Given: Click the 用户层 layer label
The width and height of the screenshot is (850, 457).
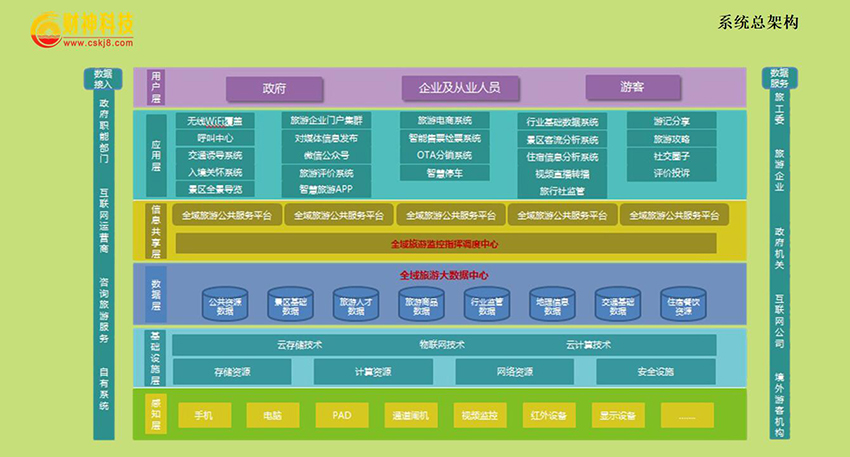Looking at the screenshot, I should pyautogui.click(x=156, y=87).
